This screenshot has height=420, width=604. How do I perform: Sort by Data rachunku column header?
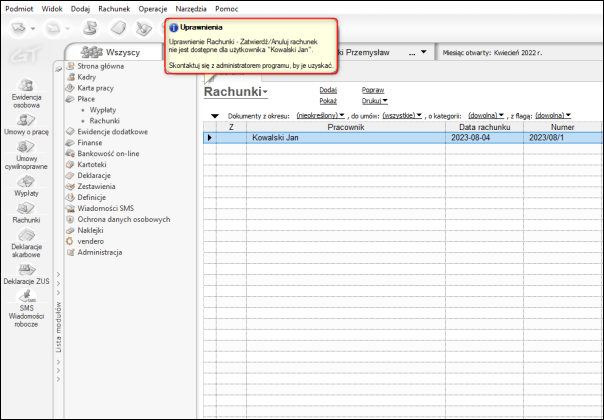pyautogui.click(x=485, y=127)
